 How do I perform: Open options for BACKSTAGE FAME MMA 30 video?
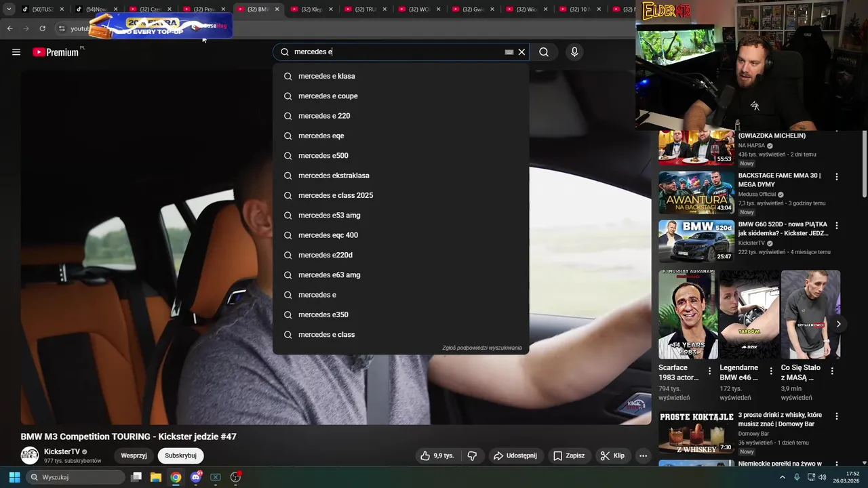point(836,176)
